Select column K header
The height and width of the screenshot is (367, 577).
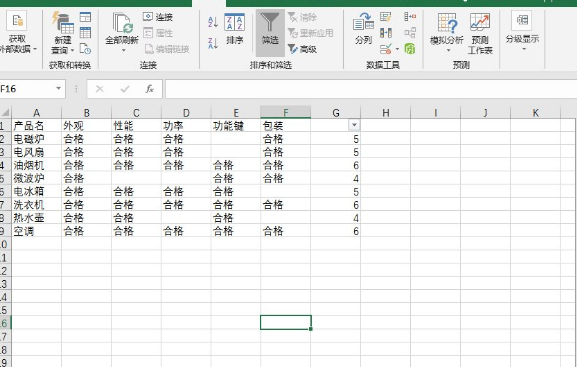pyautogui.click(x=535, y=113)
